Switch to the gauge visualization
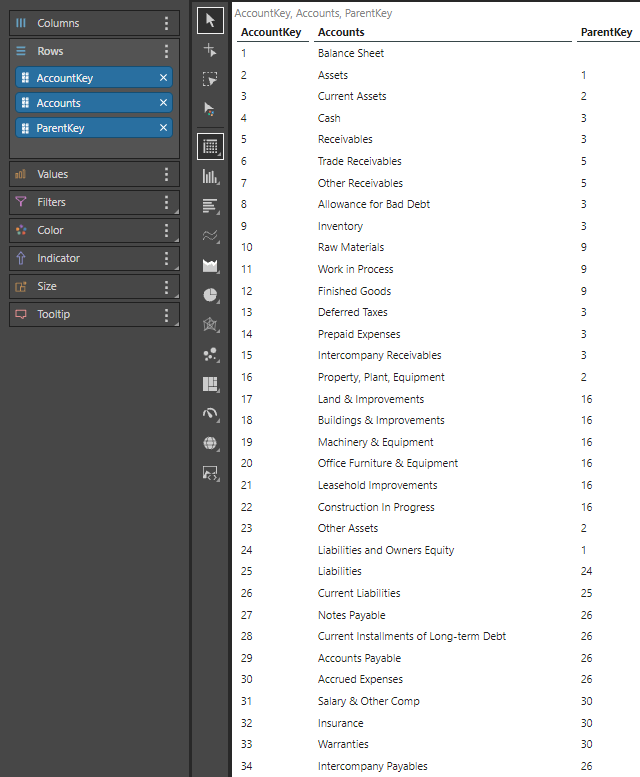 210,414
